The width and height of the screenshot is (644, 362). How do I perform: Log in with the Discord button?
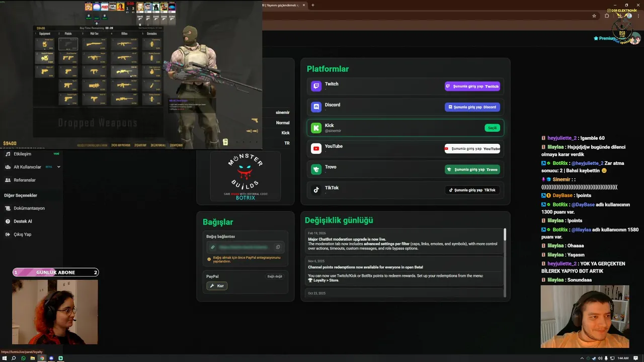click(x=472, y=107)
